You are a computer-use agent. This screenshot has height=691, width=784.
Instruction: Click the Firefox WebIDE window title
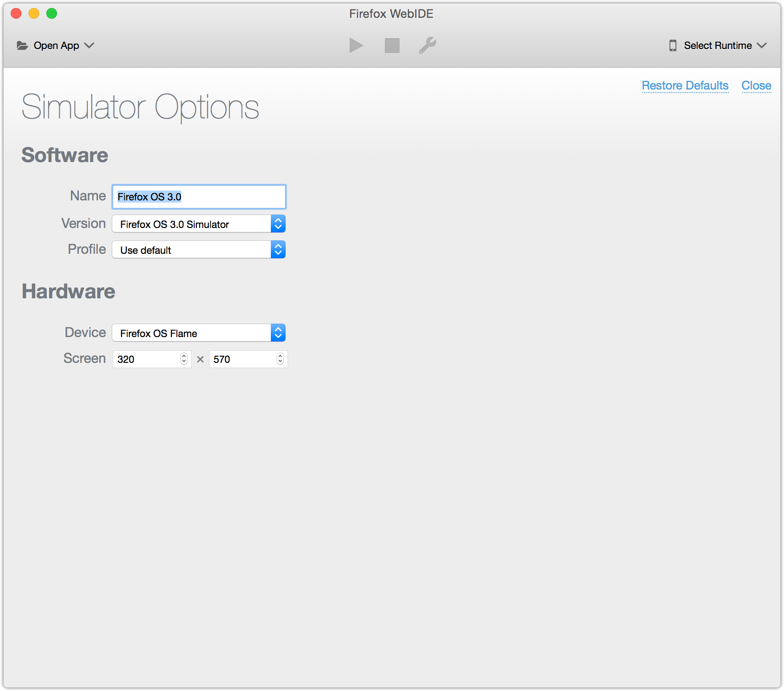(x=391, y=14)
